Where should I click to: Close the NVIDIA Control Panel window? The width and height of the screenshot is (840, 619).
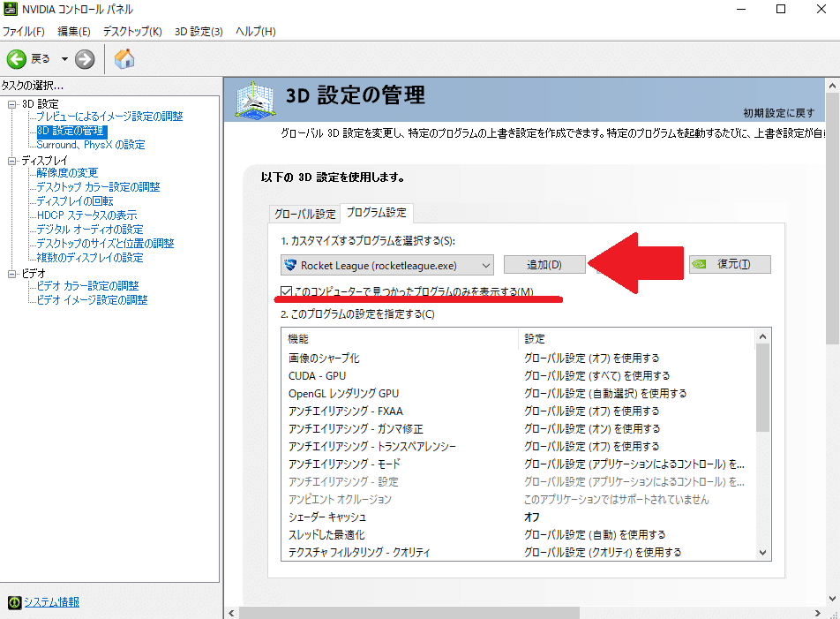pos(821,9)
